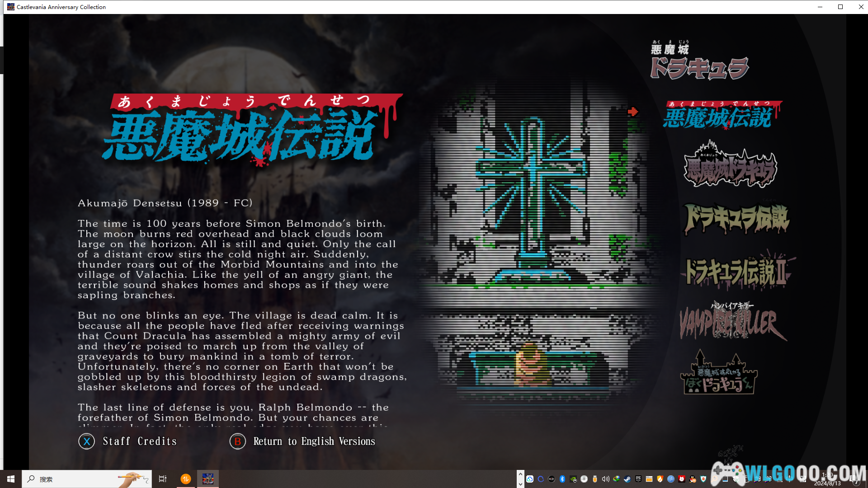Pick the Vampire Killer game logo
This screenshot has width=868, height=488.
coord(732,322)
